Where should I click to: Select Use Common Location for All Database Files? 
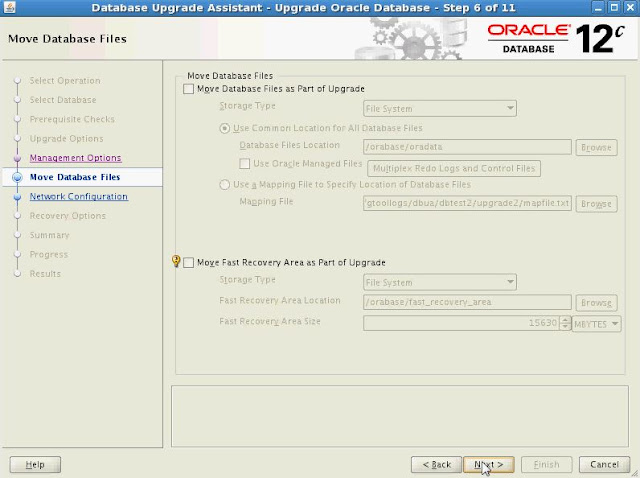tap(224, 128)
